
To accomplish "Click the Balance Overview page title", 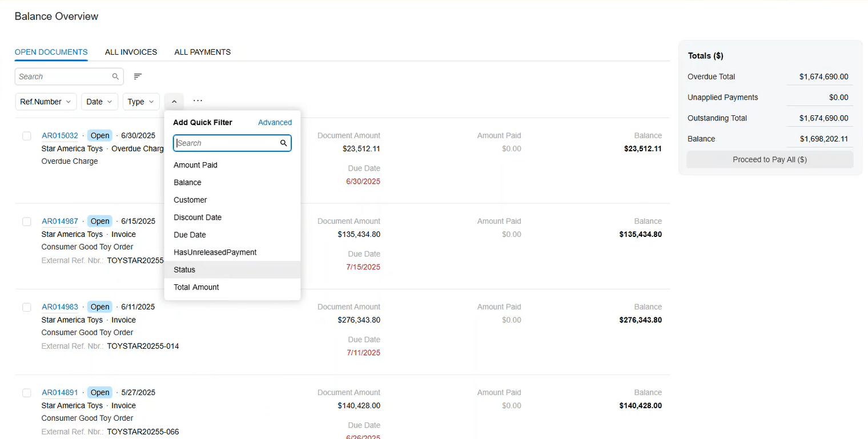I will point(57,17).
